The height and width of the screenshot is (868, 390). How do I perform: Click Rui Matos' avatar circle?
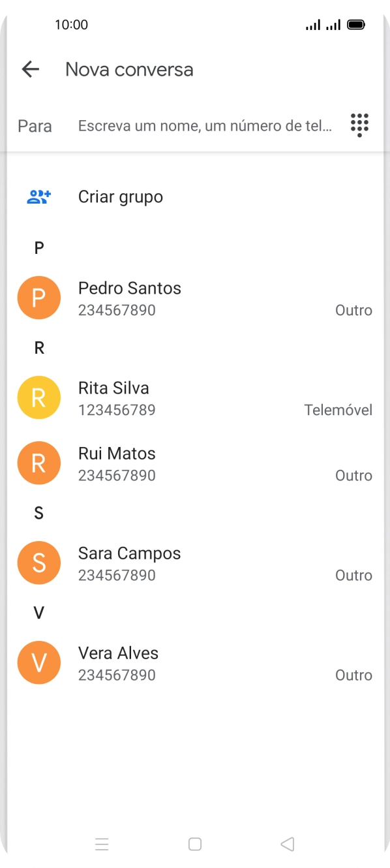point(38,463)
